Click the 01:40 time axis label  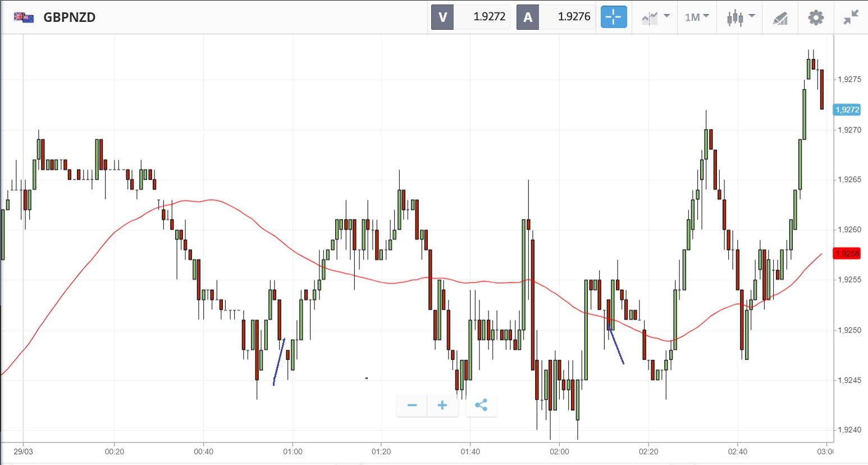pyautogui.click(x=470, y=452)
